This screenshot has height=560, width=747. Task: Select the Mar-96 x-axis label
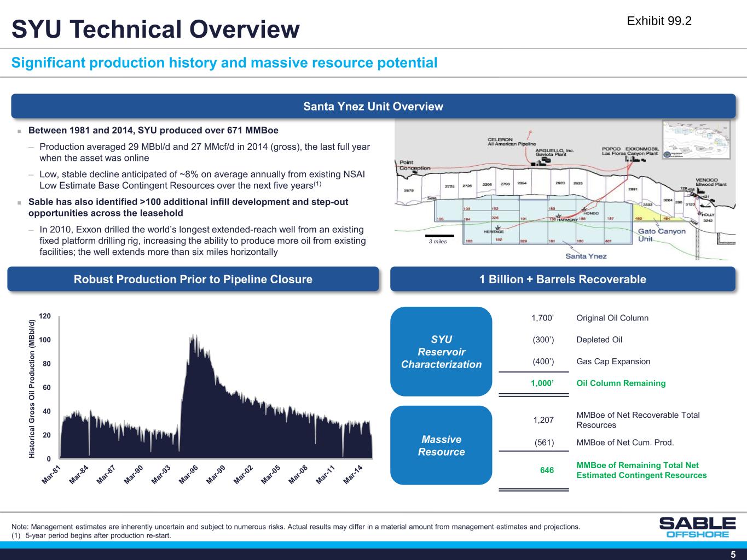pos(188,474)
